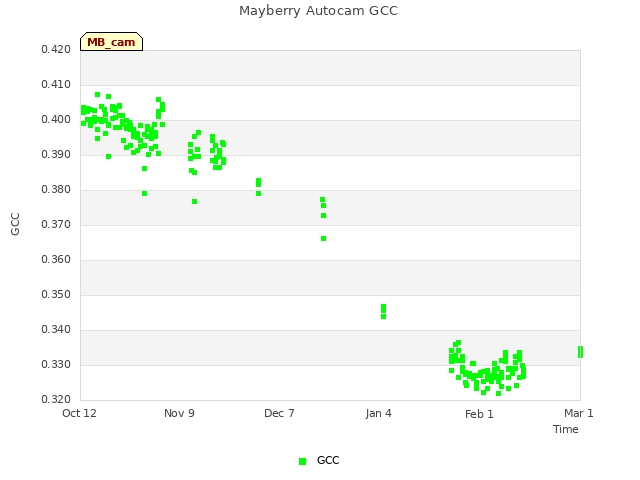
Task: Click the 0.410 y-axis value
Action: click(x=56, y=84)
